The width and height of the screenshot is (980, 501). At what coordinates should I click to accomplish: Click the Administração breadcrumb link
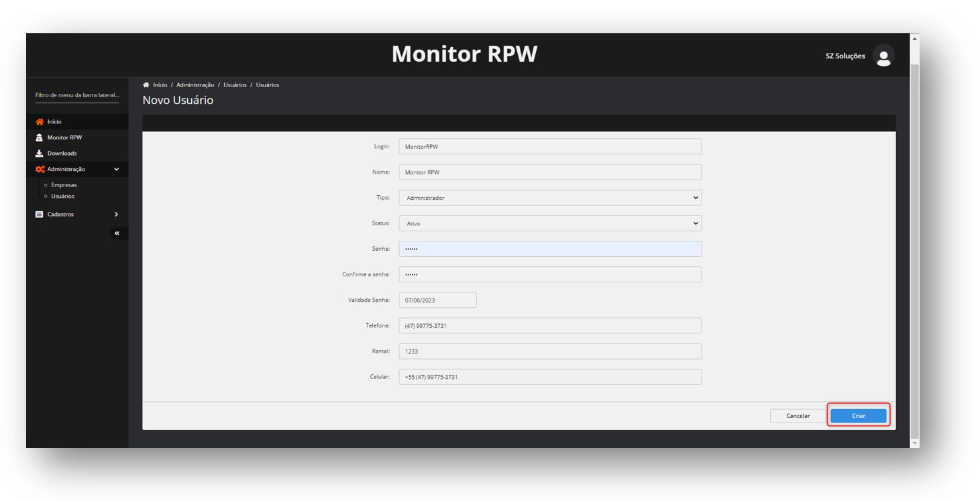(195, 85)
